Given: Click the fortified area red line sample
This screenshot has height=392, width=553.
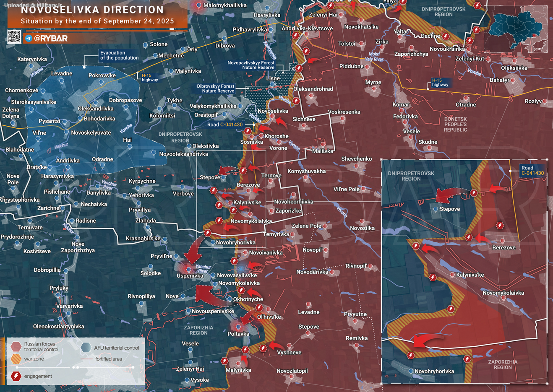Looking at the screenshot, I should click(86, 359).
